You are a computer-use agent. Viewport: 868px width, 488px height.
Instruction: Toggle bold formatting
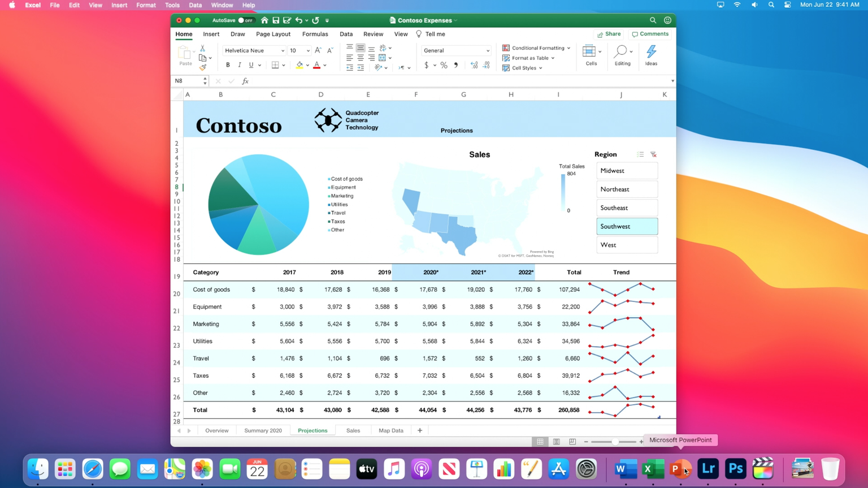click(228, 65)
